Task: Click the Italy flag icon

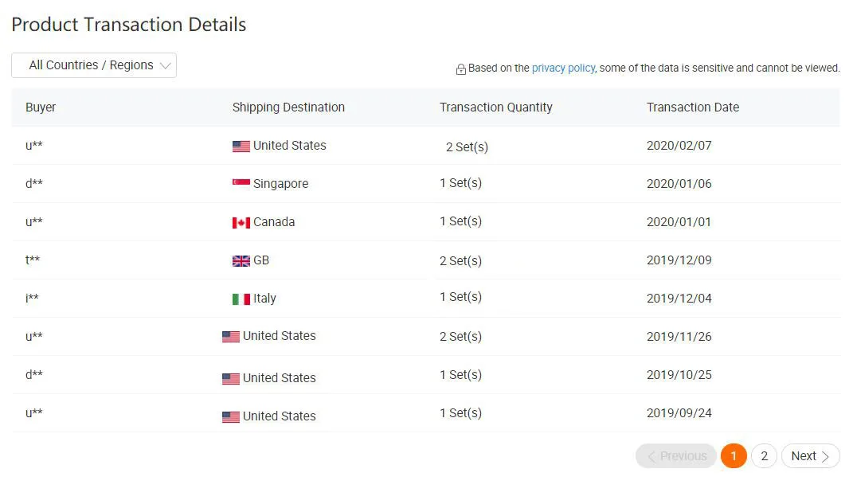Action: (241, 299)
